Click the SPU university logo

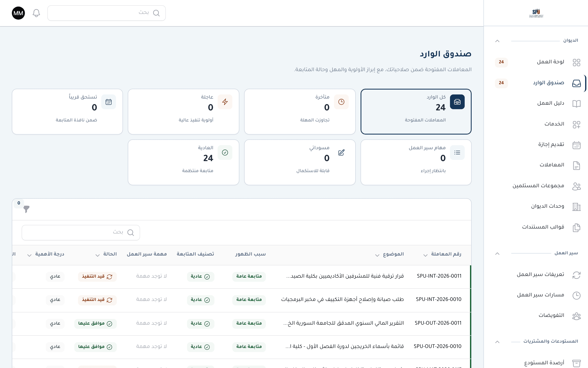tap(536, 13)
